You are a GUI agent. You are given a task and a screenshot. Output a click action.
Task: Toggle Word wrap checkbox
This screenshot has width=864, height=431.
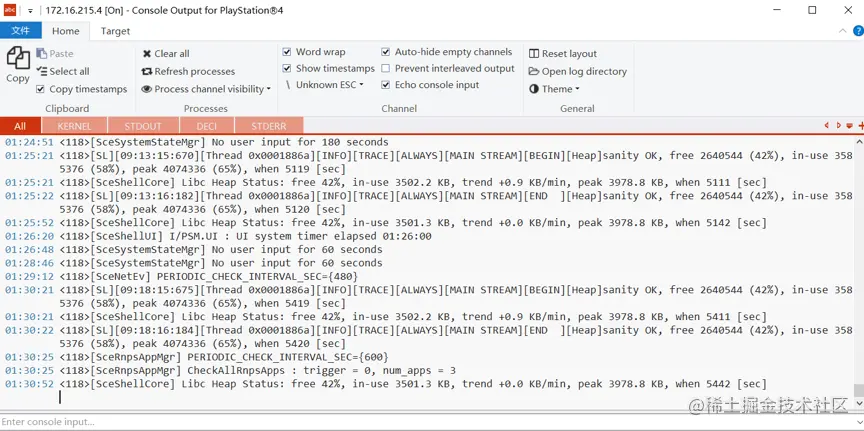click(287, 52)
